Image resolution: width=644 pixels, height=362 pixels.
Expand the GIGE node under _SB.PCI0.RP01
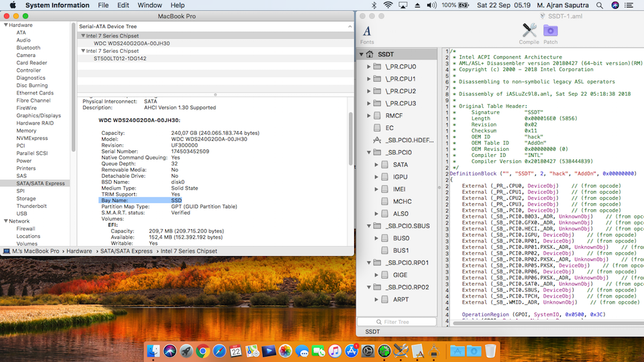tap(376, 275)
